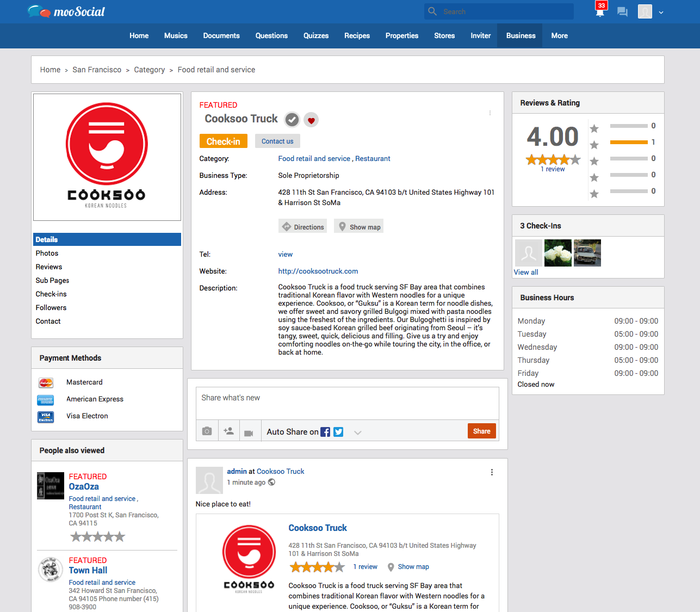Open the cooksootruck.com website link
700x612 pixels.
coord(318,271)
